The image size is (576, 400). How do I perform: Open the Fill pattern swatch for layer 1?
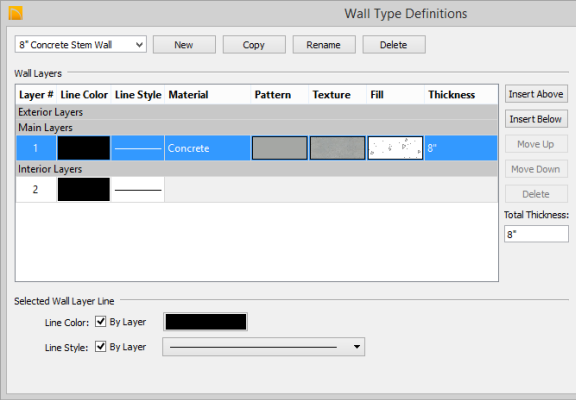[395, 148]
